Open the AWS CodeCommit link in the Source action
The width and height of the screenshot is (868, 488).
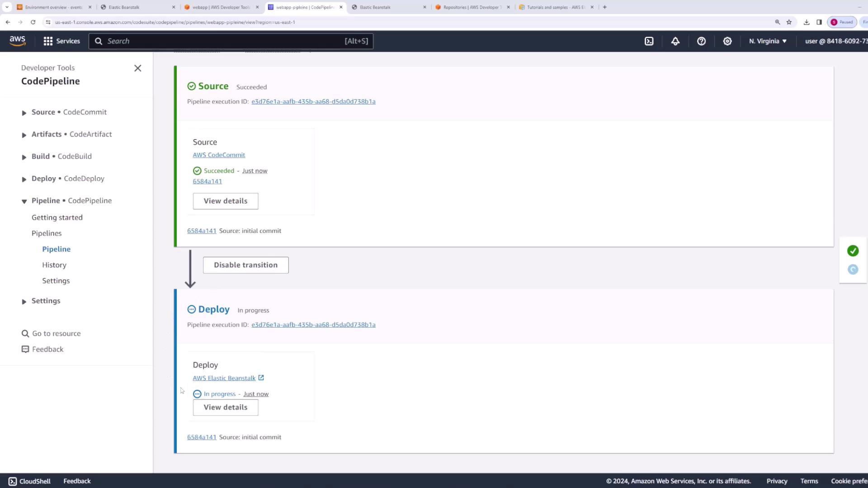(219, 155)
